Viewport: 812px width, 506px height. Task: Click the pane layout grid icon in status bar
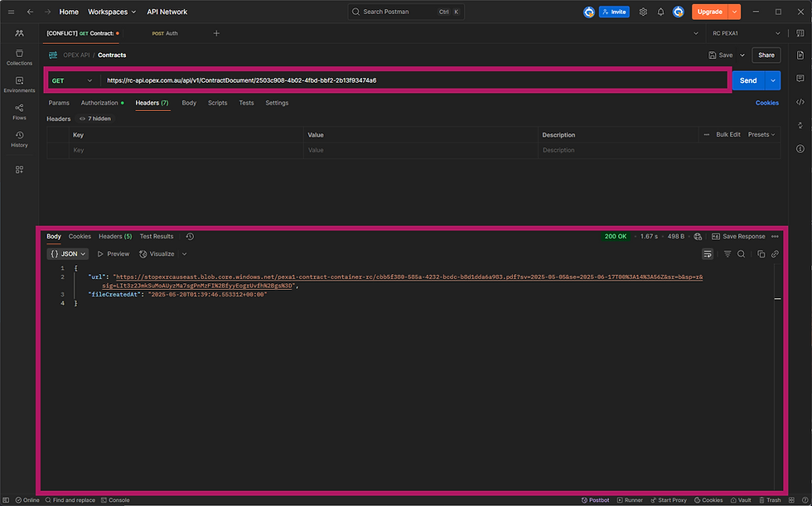(x=792, y=500)
